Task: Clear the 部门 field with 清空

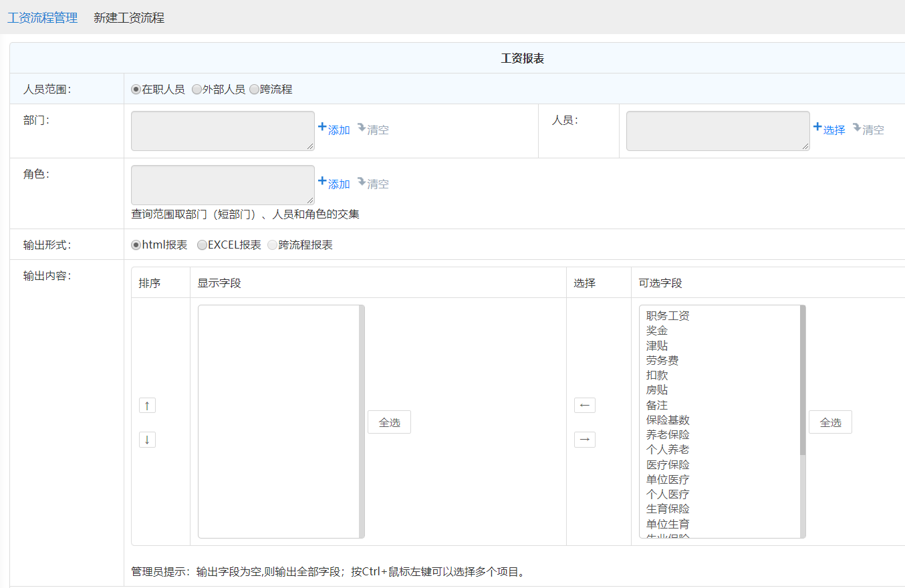Action: tap(373, 130)
